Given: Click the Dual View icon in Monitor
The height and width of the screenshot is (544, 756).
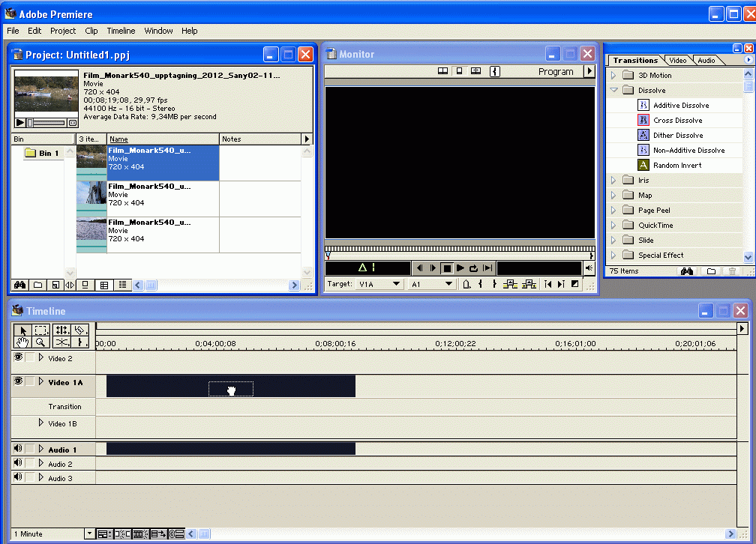Looking at the screenshot, I should click(442, 71).
